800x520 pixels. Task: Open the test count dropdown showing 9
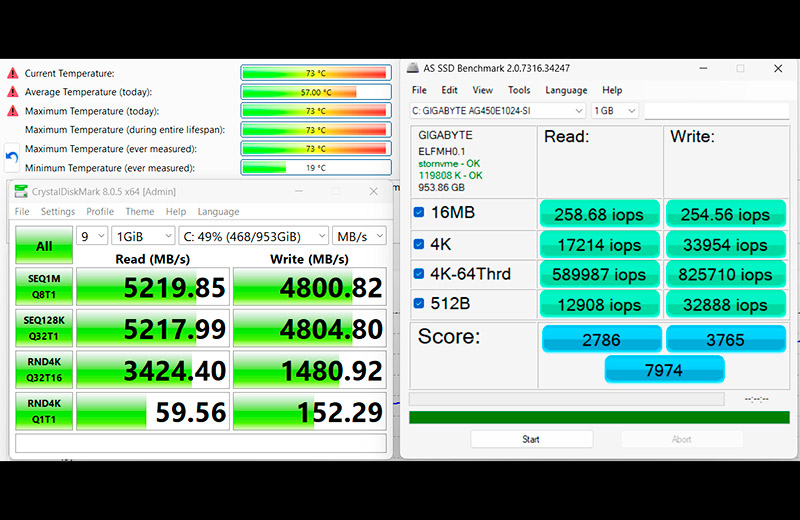coord(92,236)
